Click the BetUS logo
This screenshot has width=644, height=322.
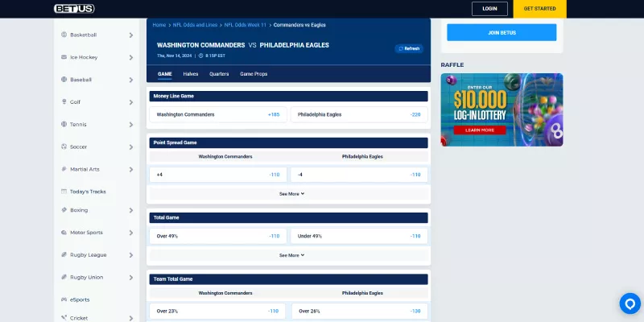pyautogui.click(x=74, y=9)
